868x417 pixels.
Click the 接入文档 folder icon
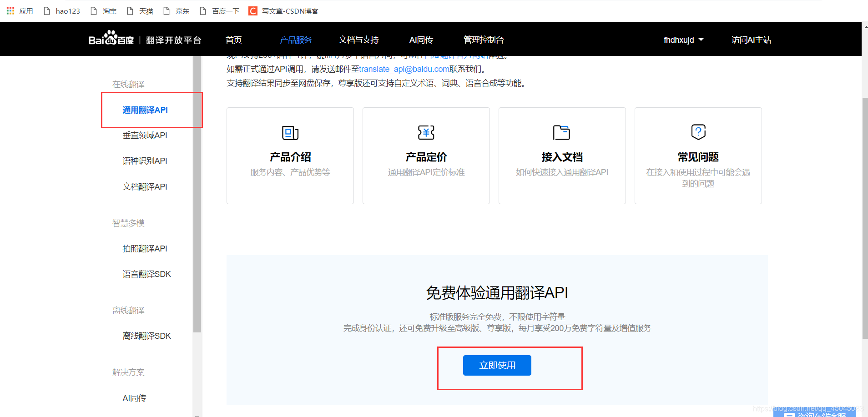click(561, 132)
